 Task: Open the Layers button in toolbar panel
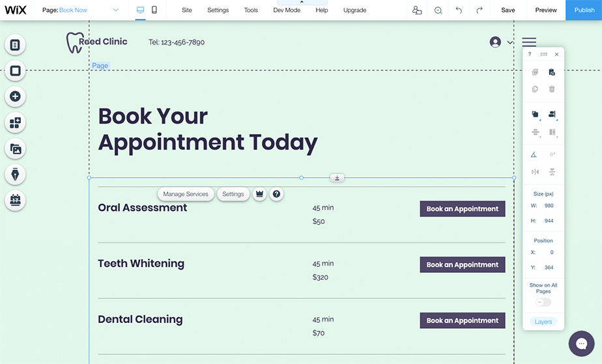tap(543, 322)
